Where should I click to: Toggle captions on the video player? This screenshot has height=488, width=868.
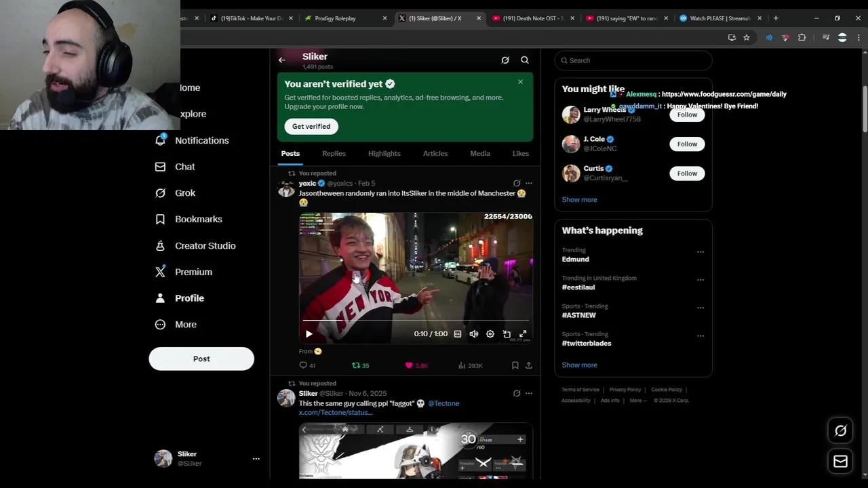click(x=458, y=334)
